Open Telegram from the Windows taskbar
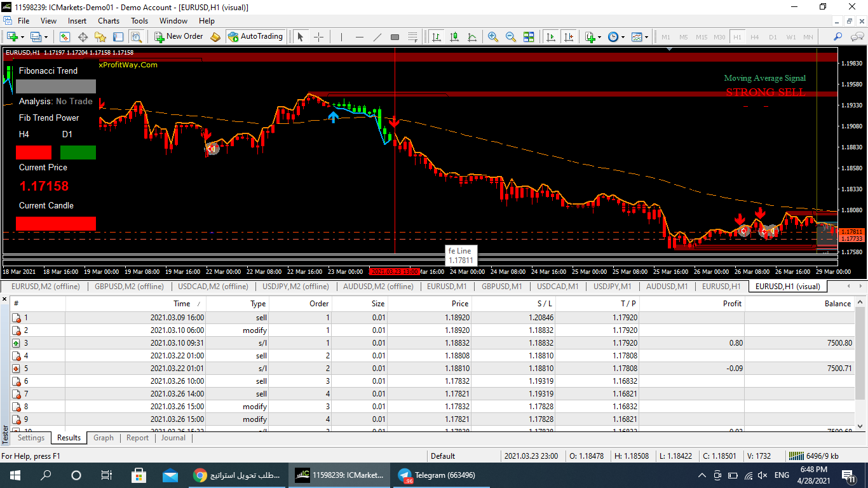The height and width of the screenshot is (488, 868). (436, 475)
